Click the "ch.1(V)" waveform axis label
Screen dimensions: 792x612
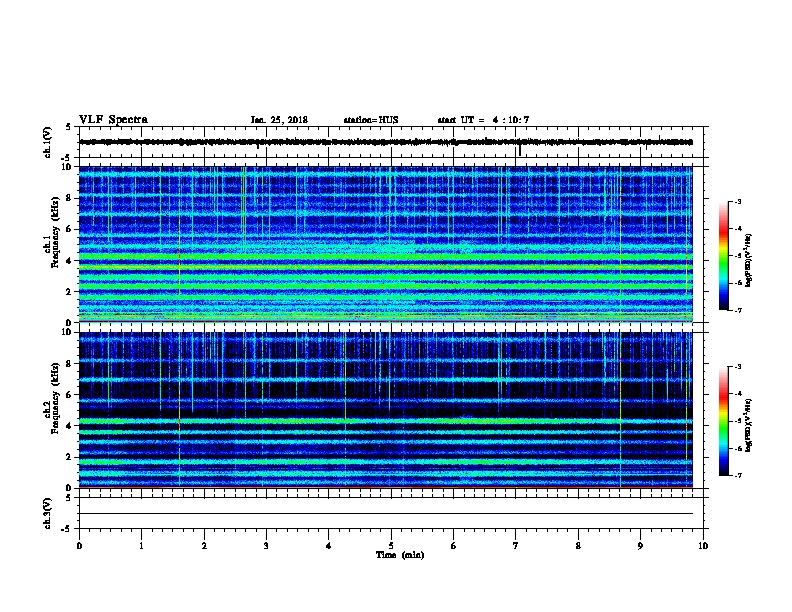[x=48, y=142]
